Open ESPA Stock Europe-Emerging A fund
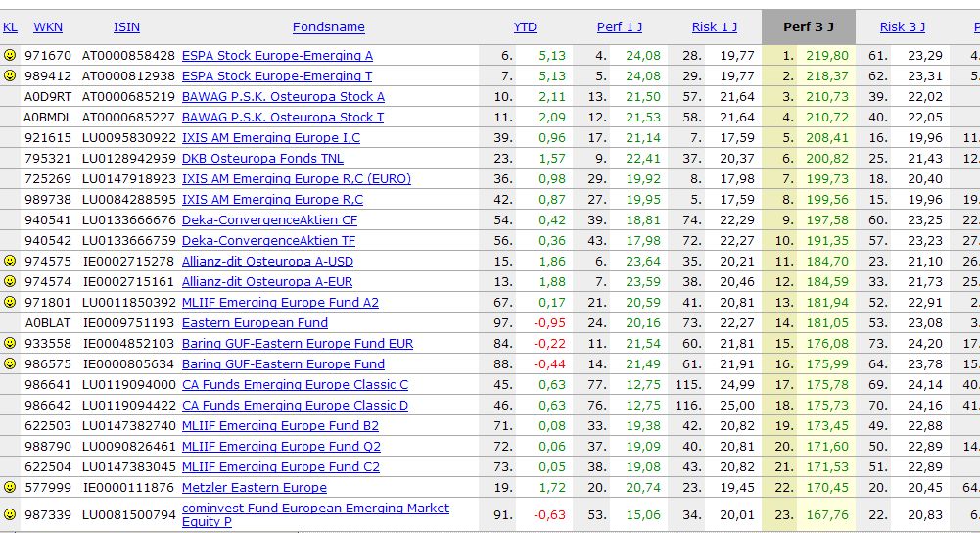The image size is (980, 533). 277,56
